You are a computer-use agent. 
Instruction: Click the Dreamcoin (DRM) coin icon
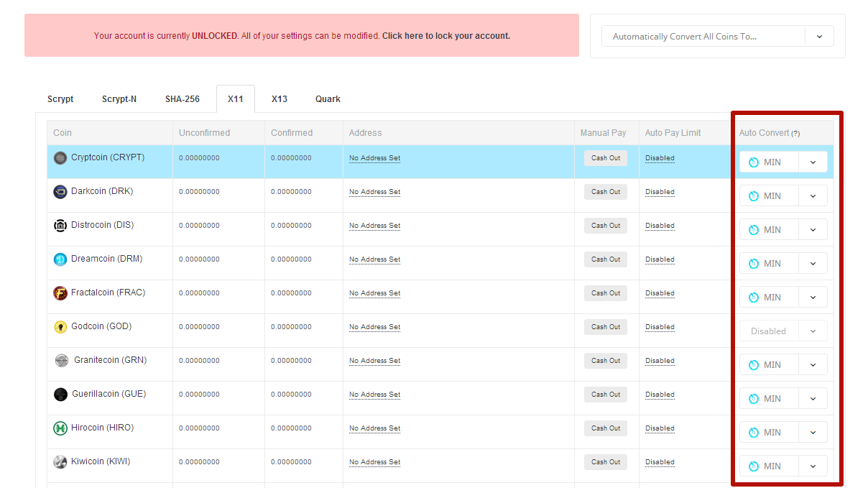[x=60, y=259]
